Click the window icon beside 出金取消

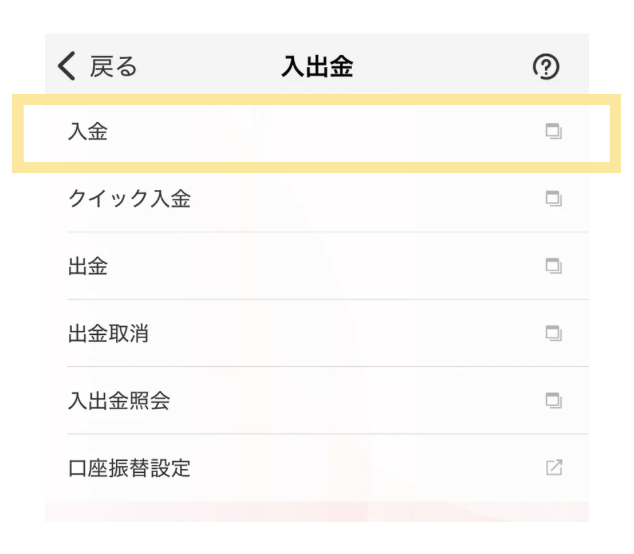point(554,333)
